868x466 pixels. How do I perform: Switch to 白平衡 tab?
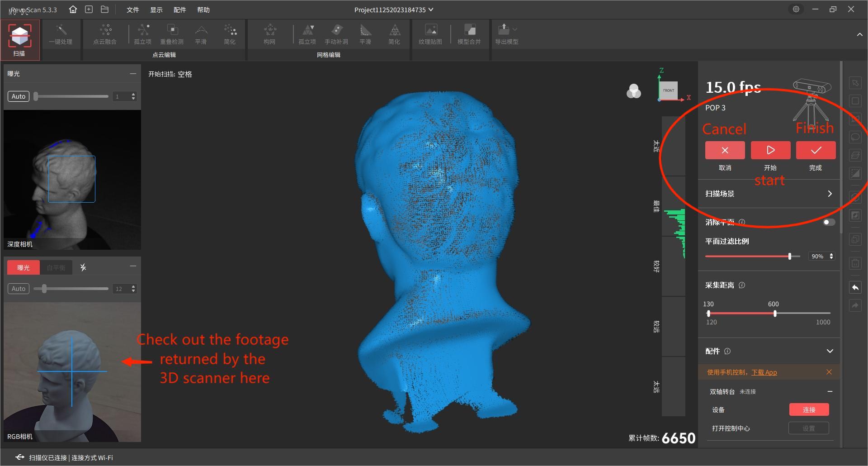pos(56,267)
